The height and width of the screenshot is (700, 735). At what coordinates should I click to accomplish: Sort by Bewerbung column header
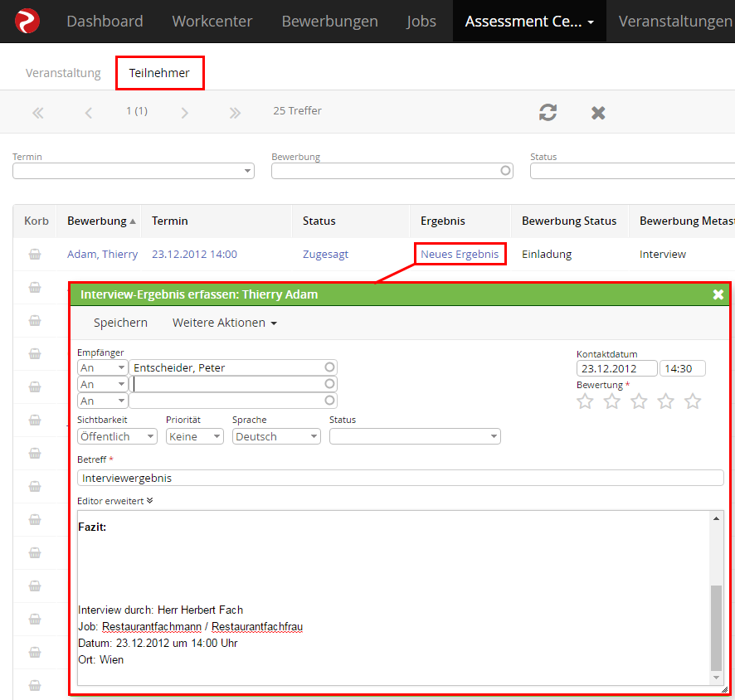click(97, 221)
